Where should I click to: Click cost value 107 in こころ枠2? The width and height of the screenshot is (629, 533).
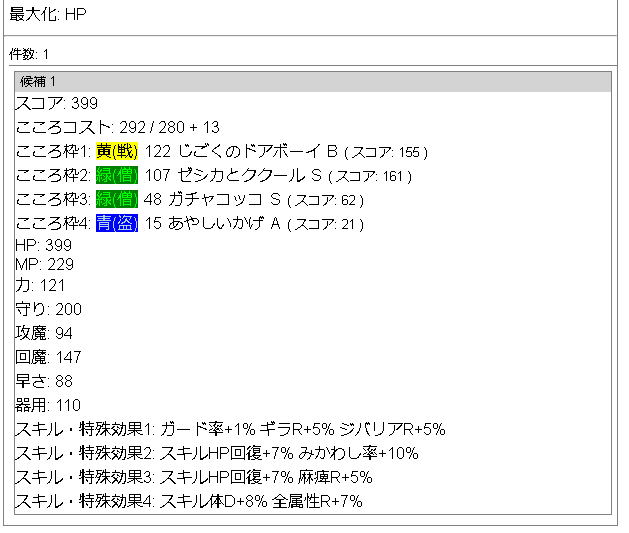(158, 176)
